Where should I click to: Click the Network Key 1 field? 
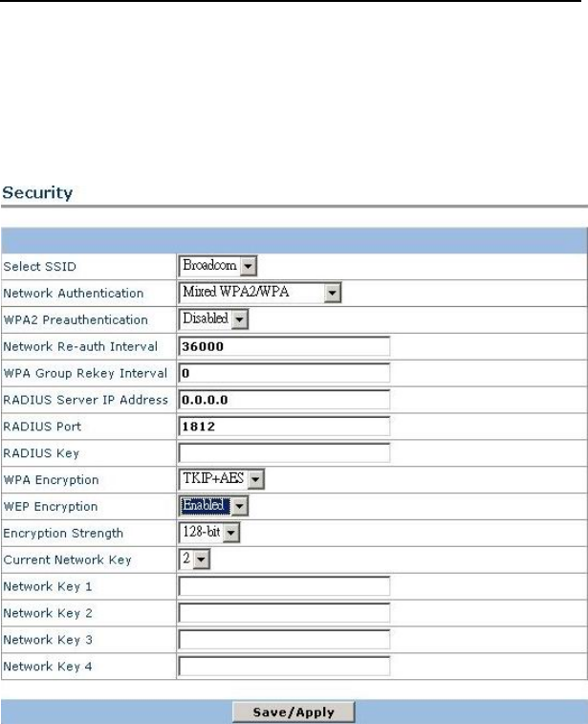click(284, 586)
